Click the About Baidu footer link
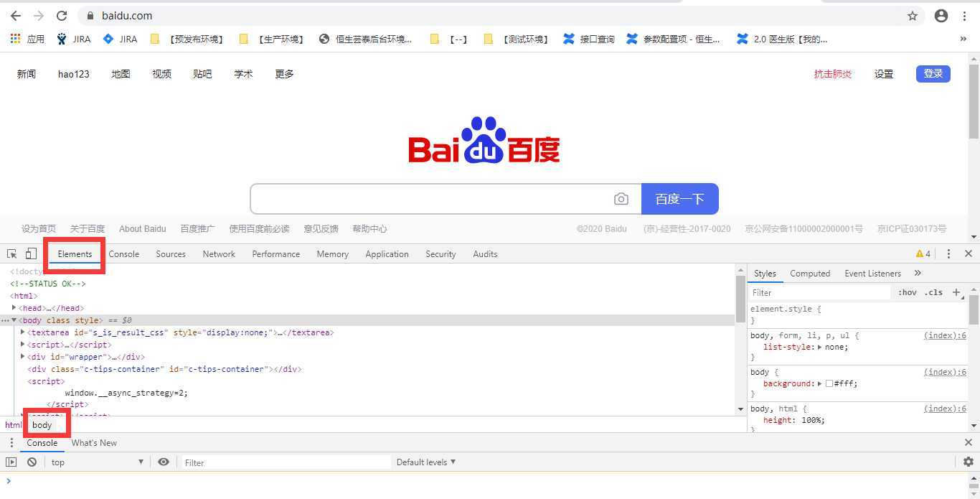980x499 pixels. coord(142,228)
